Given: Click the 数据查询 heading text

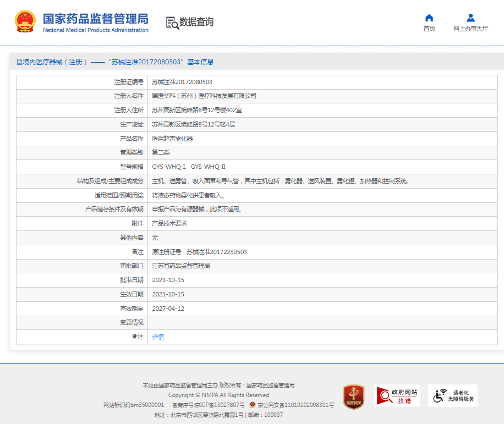Looking at the screenshot, I should point(196,22).
